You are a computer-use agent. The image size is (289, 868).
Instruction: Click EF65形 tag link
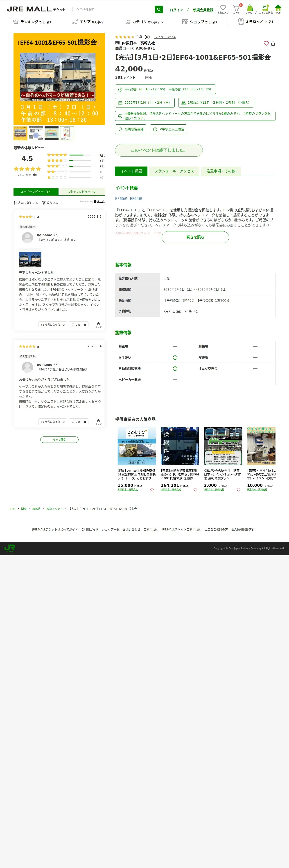tap(122, 199)
